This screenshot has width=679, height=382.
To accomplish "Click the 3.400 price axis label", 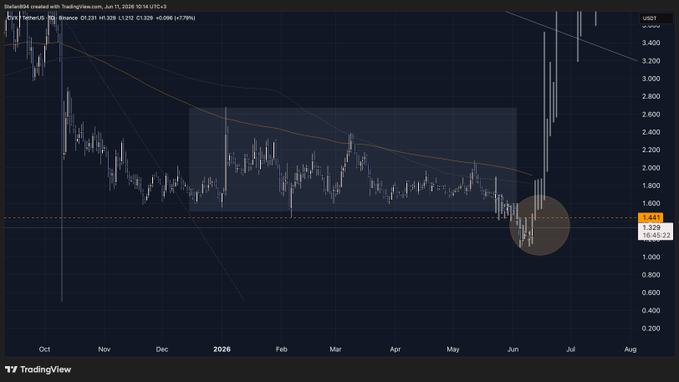I will [651, 43].
